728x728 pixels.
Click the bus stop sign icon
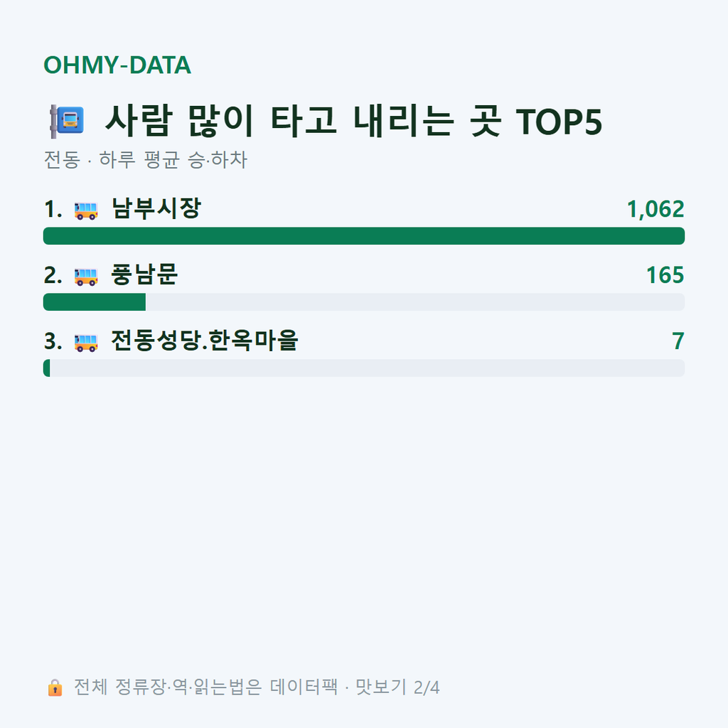67,122
